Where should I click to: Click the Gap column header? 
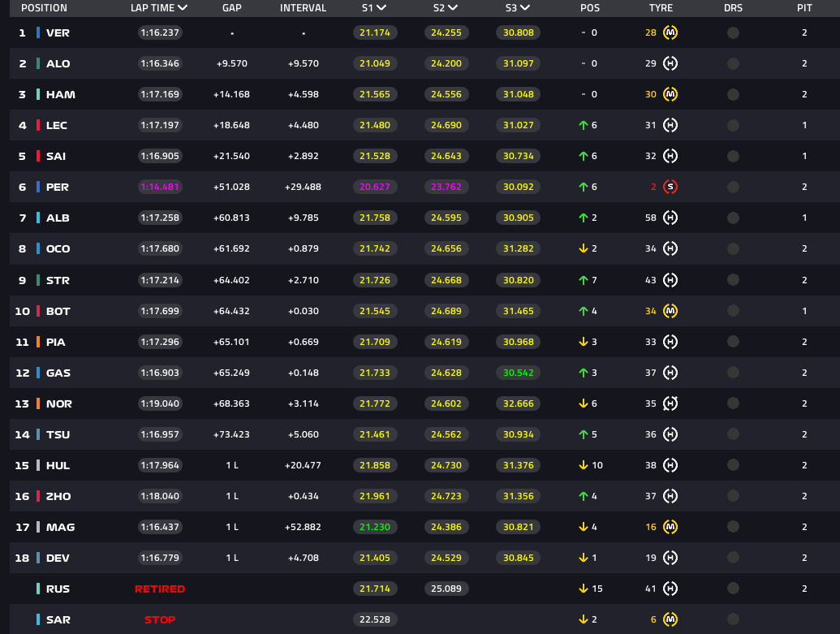[x=231, y=8]
